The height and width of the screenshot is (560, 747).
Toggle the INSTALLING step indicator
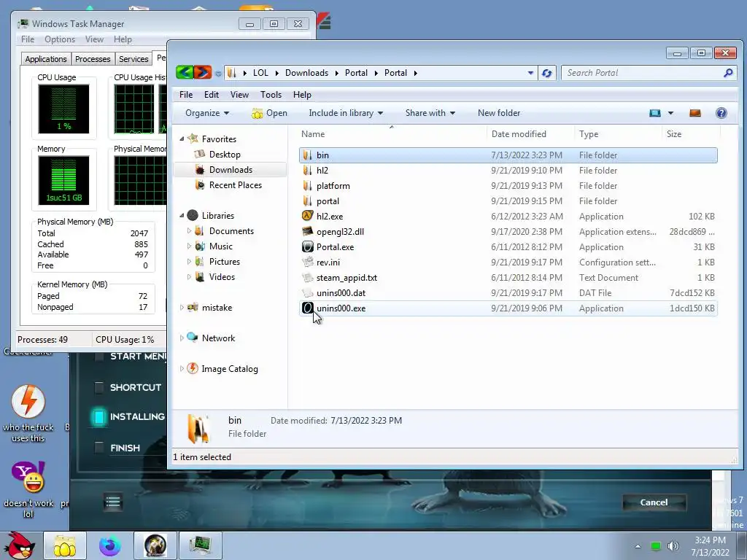coord(99,417)
